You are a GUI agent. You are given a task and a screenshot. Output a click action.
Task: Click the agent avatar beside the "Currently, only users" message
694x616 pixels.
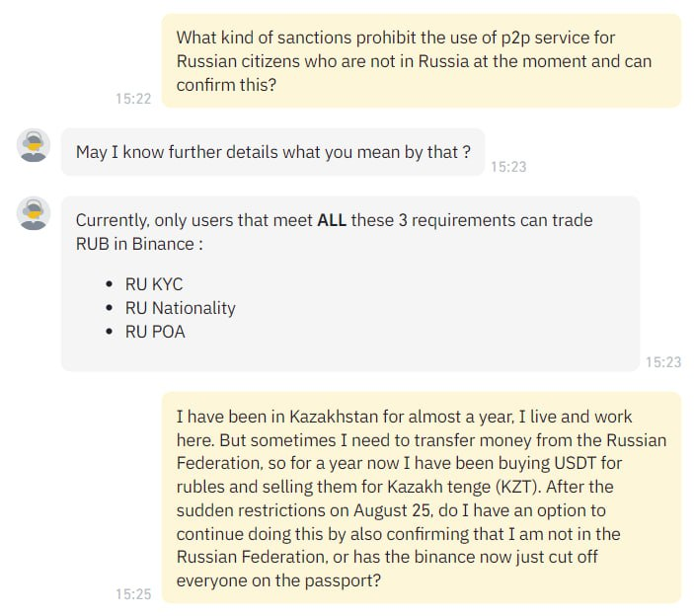pyautogui.click(x=34, y=213)
